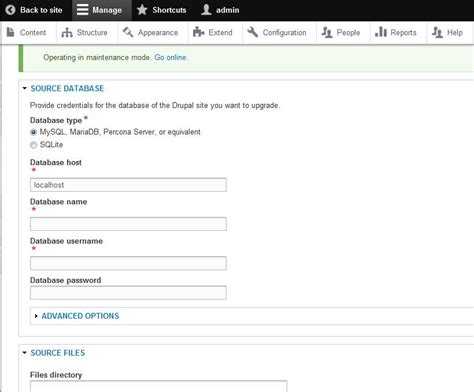The width and height of the screenshot is (474, 392).
Task: Click the Help icon
Action: point(437,32)
